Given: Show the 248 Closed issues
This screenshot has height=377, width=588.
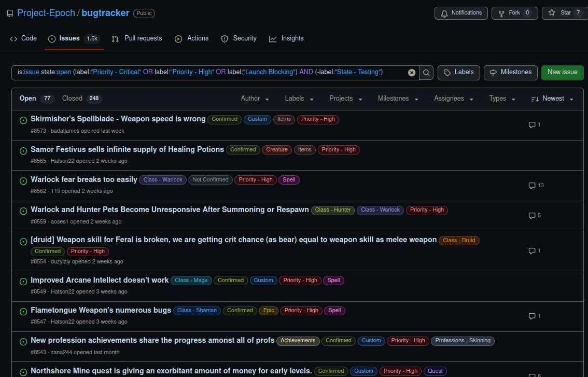Looking at the screenshot, I should coord(82,99).
